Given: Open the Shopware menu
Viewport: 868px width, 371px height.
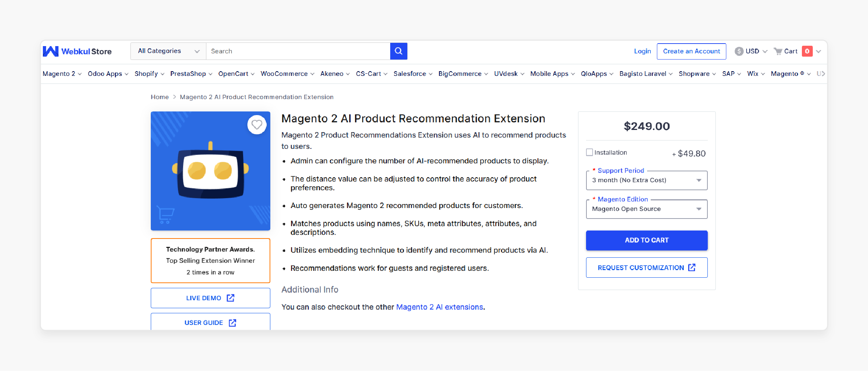Looking at the screenshot, I should [x=697, y=74].
